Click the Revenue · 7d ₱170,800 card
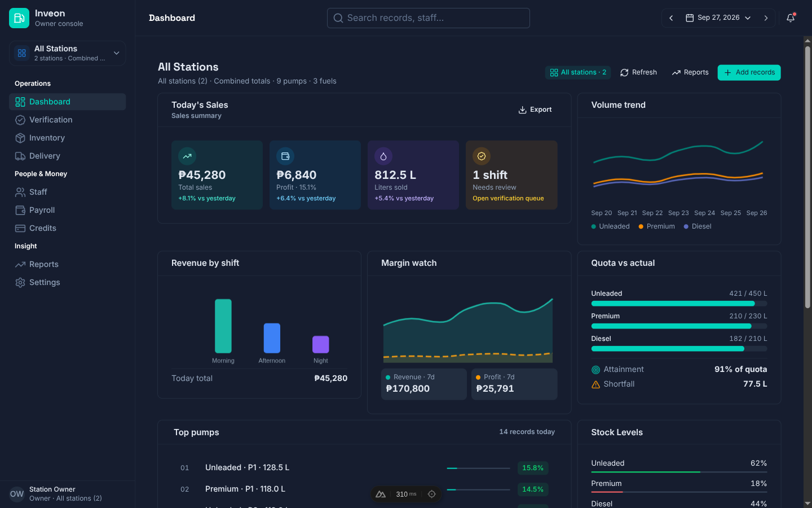 (x=424, y=384)
